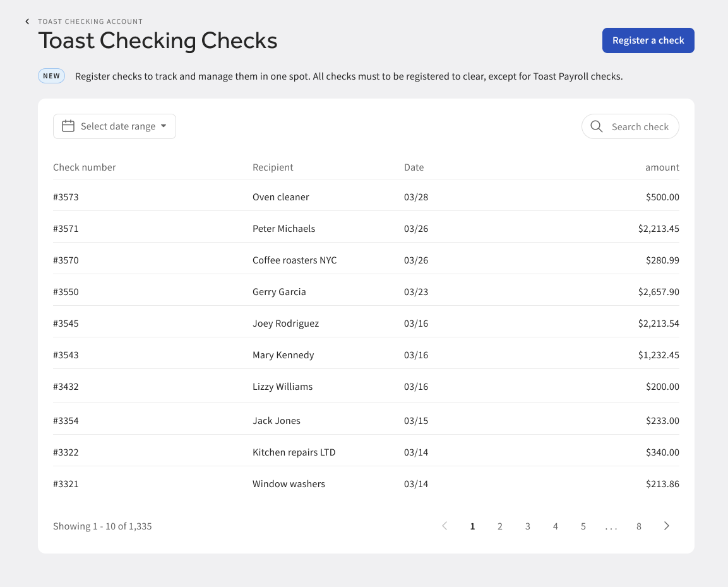Sort by the Check number column header

pyautogui.click(x=85, y=167)
